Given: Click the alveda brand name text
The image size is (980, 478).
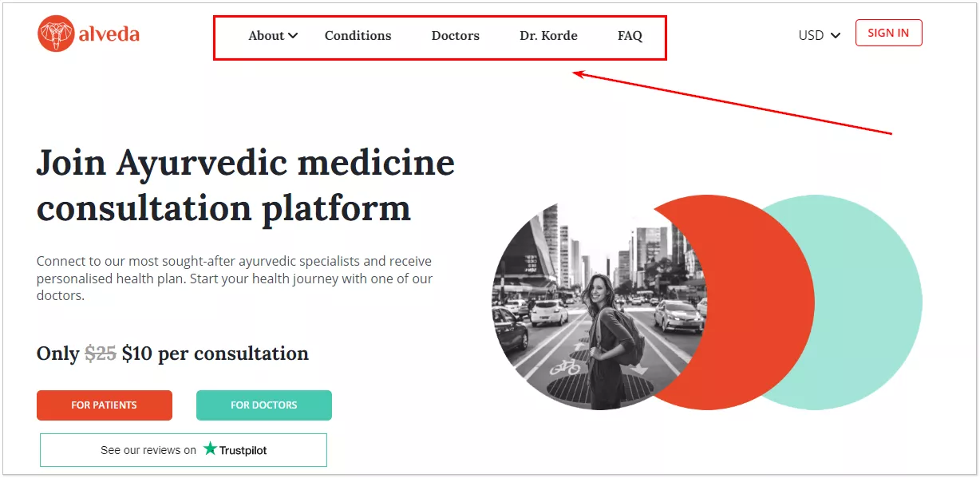Looking at the screenshot, I should [109, 34].
